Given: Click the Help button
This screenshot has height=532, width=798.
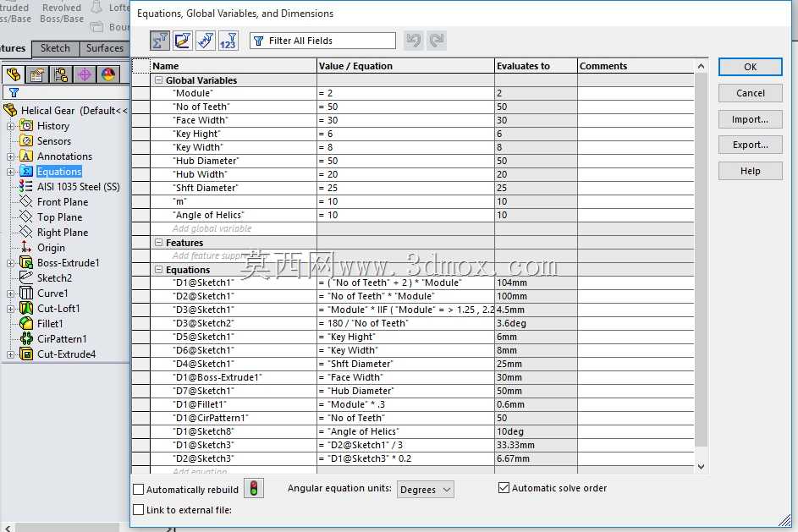Looking at the screenshot, I should 750,171.
